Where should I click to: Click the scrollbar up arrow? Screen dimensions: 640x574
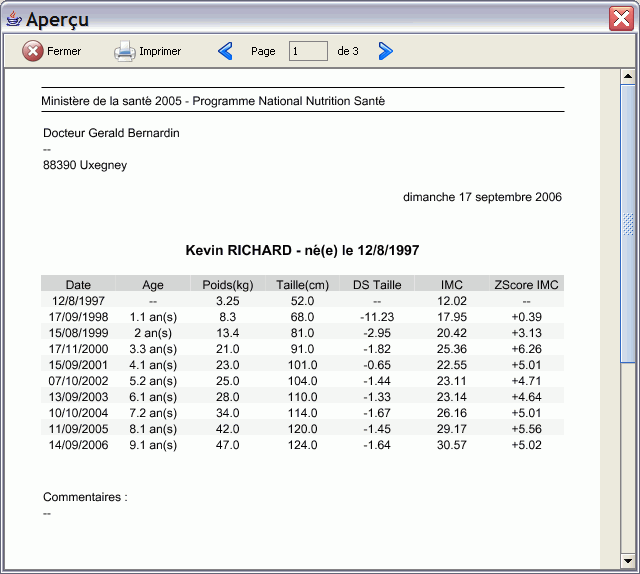628,76
